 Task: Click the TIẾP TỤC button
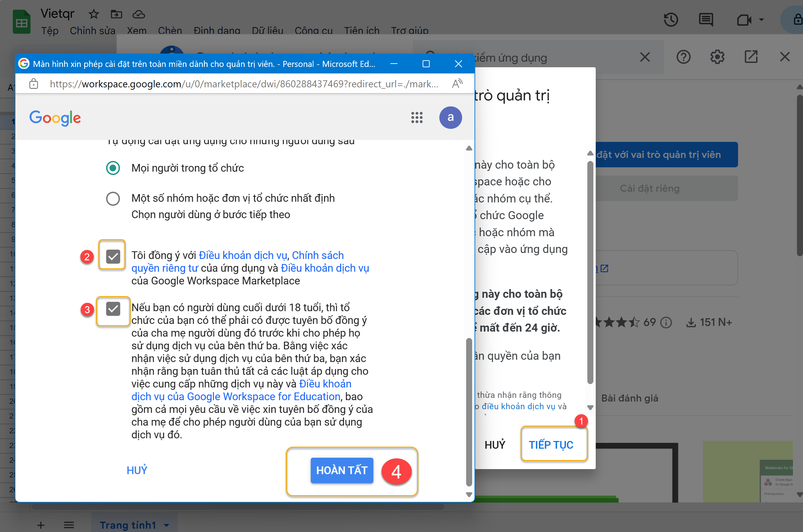pos(551,444)
